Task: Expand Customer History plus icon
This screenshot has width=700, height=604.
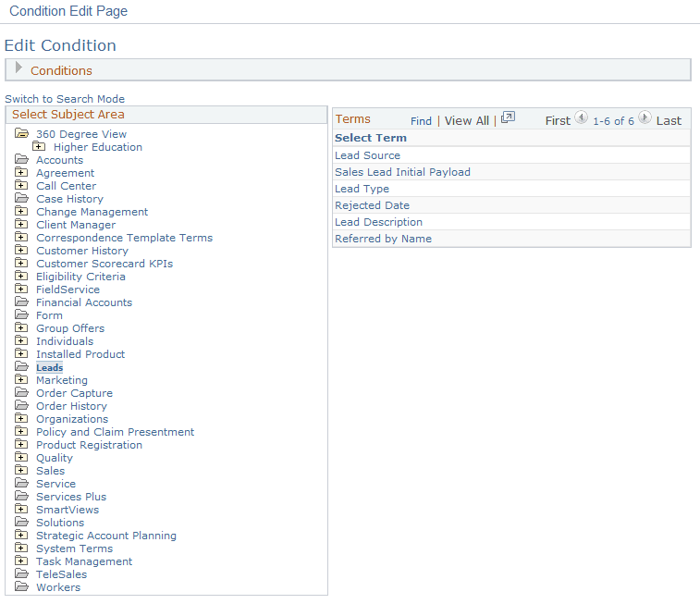Action: (x=21, y=250)
